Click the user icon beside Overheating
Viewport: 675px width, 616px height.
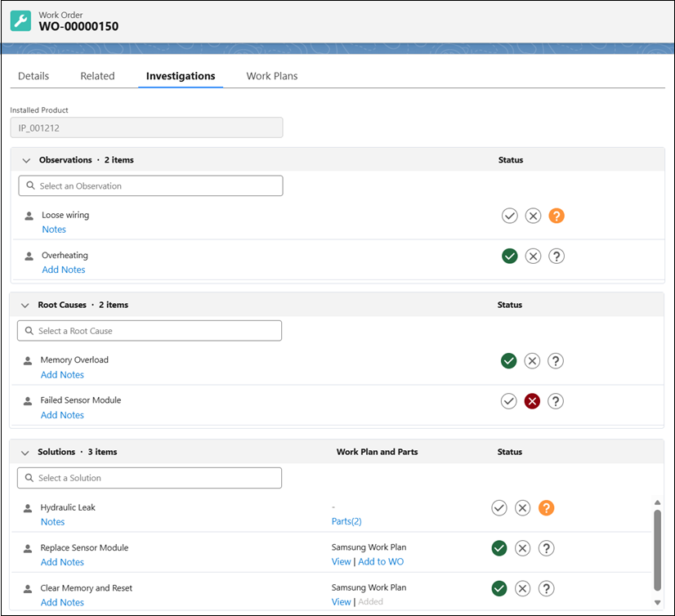pos(29,257)
